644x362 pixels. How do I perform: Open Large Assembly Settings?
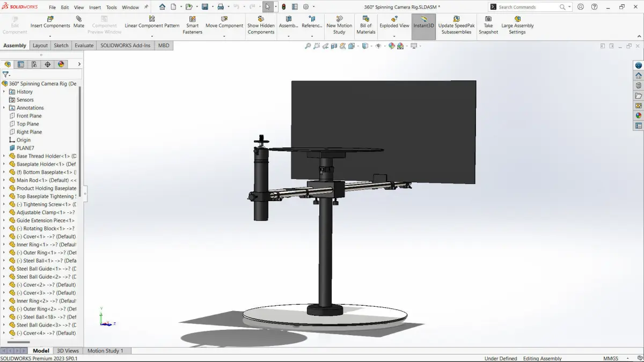517,25
